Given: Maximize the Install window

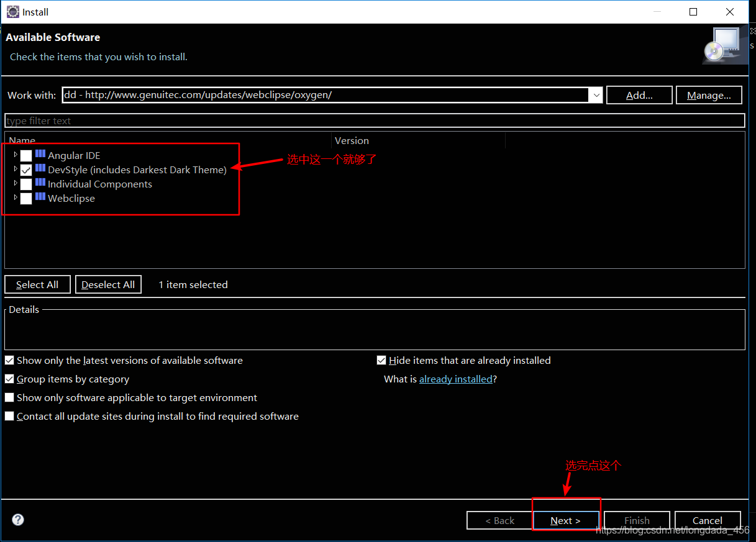Looking at the screenshot, I should click(693, 12).
